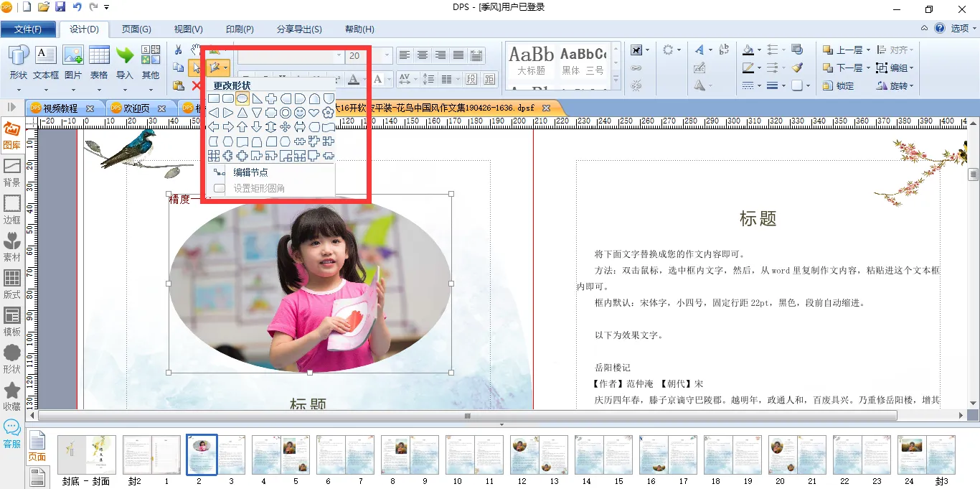980x489 pixels.
Task: Click the 选项 options button
Action: (960, 29)
